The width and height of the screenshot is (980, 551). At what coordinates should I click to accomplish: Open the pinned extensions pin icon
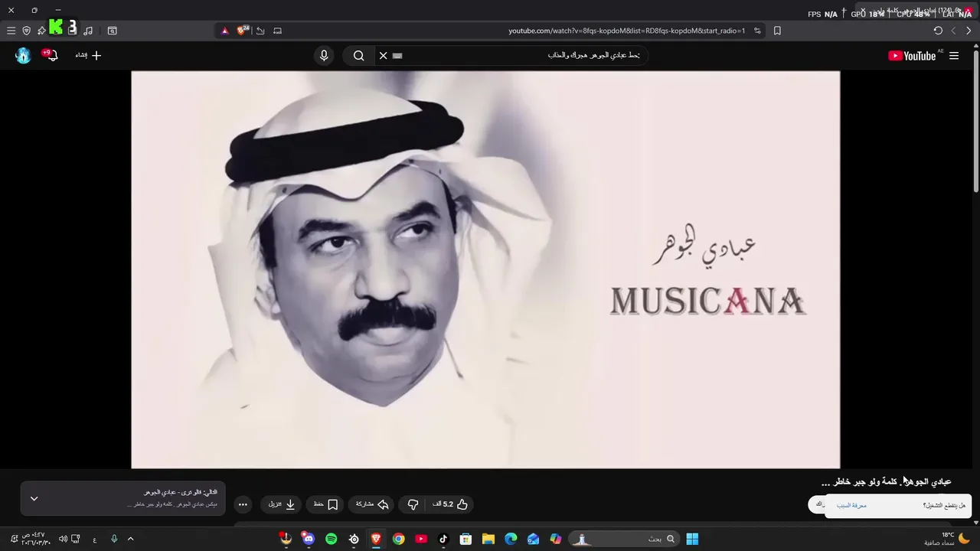[x=41, y=31]
